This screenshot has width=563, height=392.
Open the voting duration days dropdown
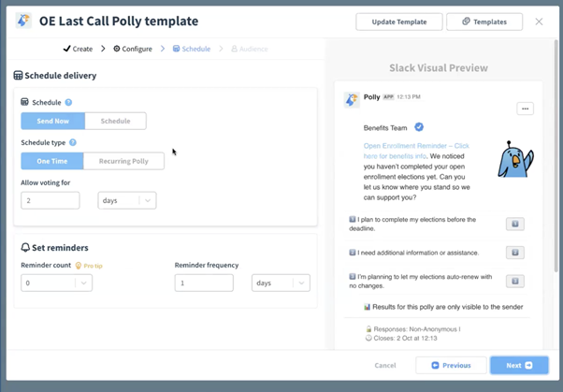coord(126,200)
